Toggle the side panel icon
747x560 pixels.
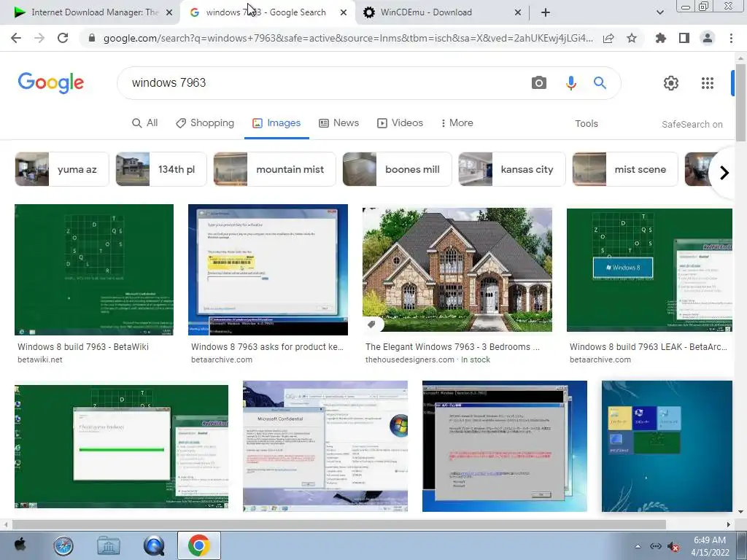click(x=684, y=38)
